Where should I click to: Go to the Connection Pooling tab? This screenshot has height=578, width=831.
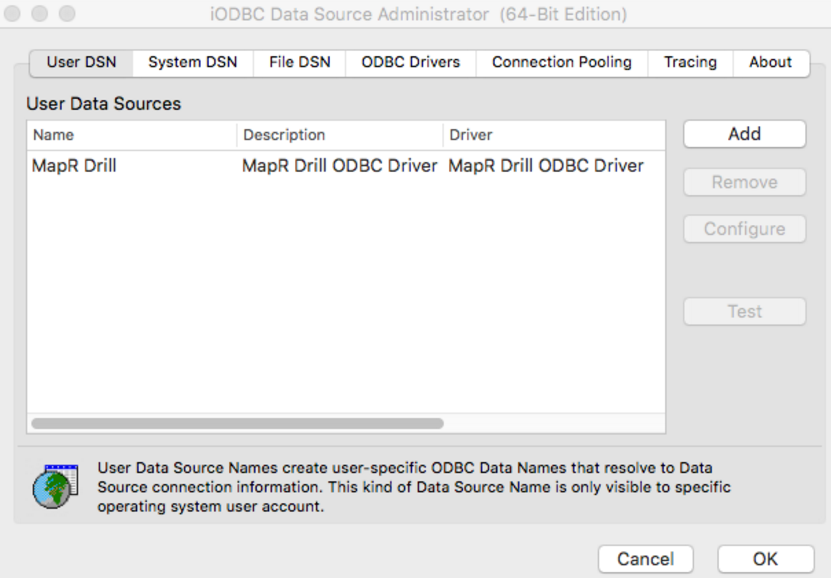561,62
